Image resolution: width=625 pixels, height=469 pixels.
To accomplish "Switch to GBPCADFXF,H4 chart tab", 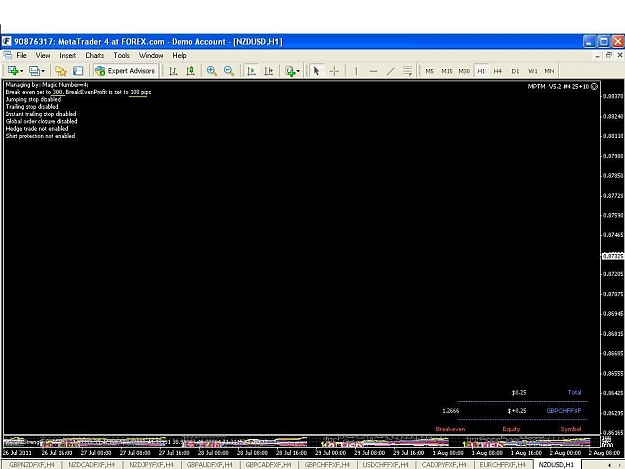I will tap(268, 465).
